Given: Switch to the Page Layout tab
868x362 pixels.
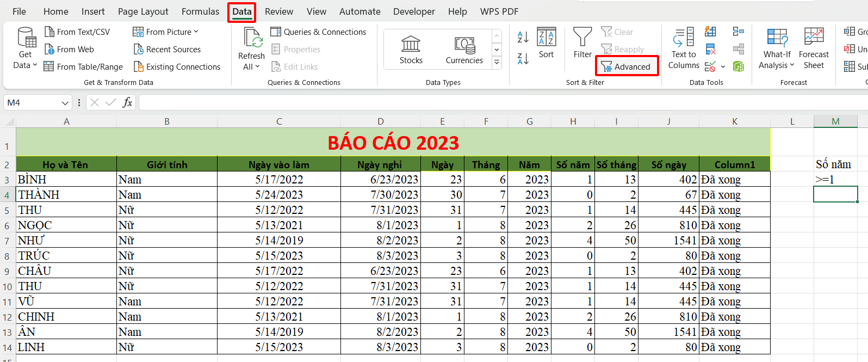Looking at the screenshot, I should [143, 11].
